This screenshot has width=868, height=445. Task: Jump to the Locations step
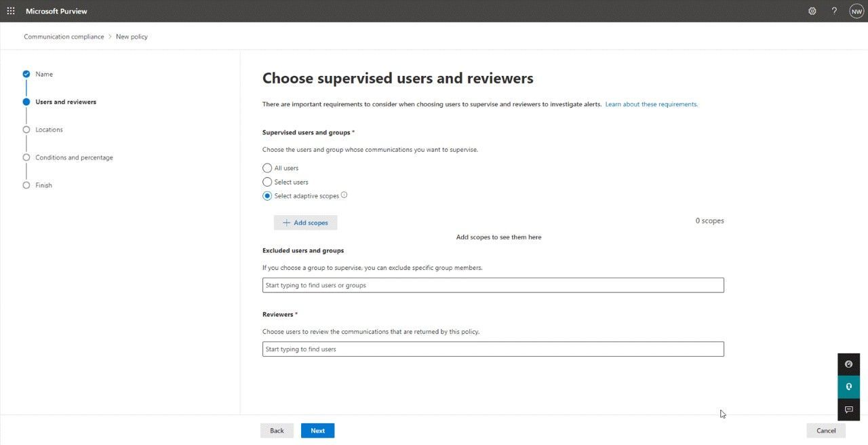49,130
